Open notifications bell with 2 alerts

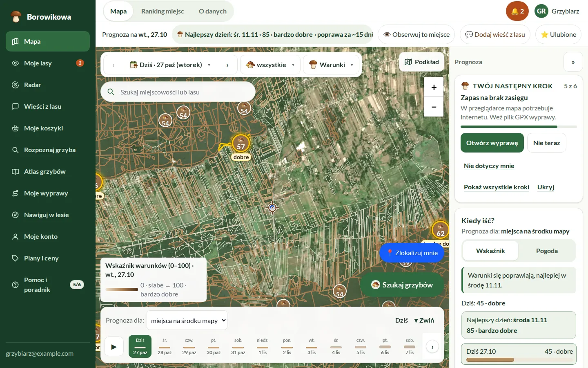[517, 11]
